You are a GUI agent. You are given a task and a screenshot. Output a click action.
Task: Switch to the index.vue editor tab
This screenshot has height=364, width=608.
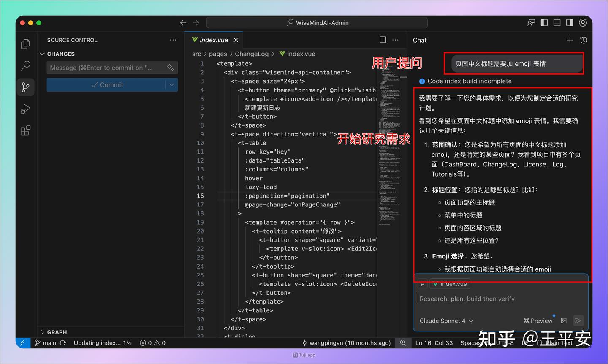pos(213,39)
